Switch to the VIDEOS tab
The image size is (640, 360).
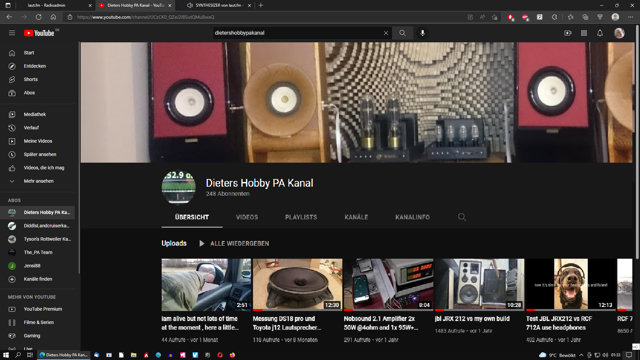tap(247, 217)
